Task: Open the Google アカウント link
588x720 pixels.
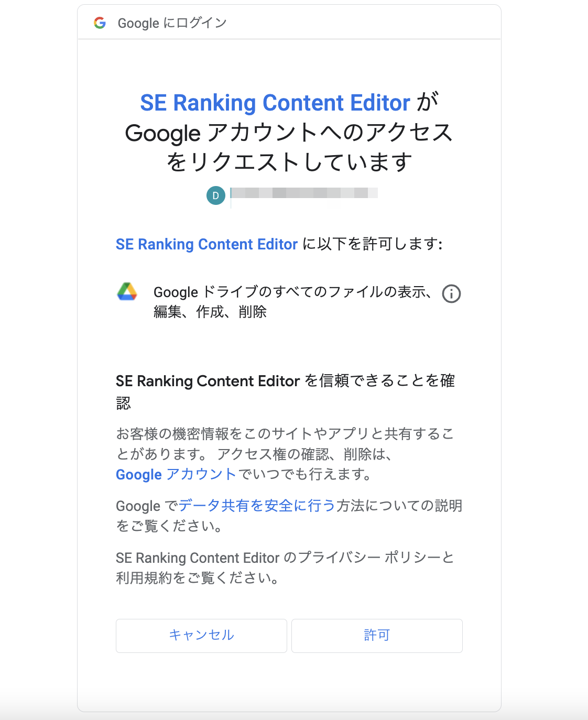Action: click(176, 474)
